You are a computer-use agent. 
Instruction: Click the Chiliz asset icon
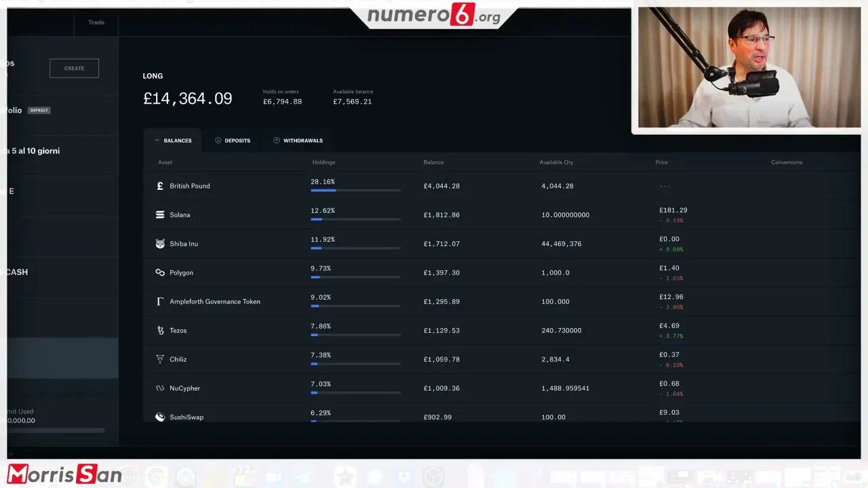(x=160, y=359)
